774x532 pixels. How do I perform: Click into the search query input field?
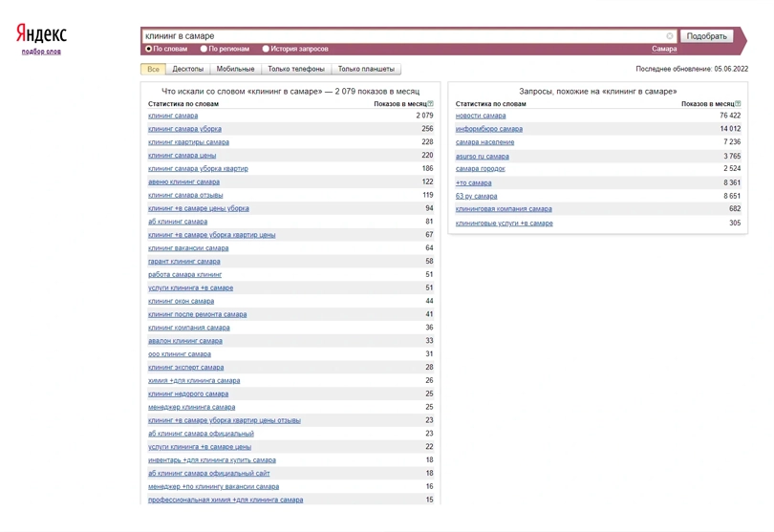pyautogui.click(x=404, y=36)
